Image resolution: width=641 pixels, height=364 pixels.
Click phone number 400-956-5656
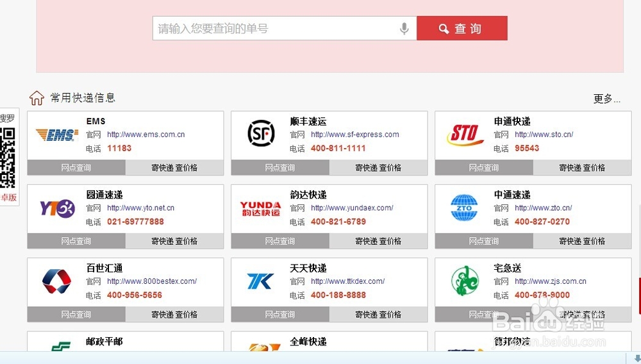tap(135, 295)
